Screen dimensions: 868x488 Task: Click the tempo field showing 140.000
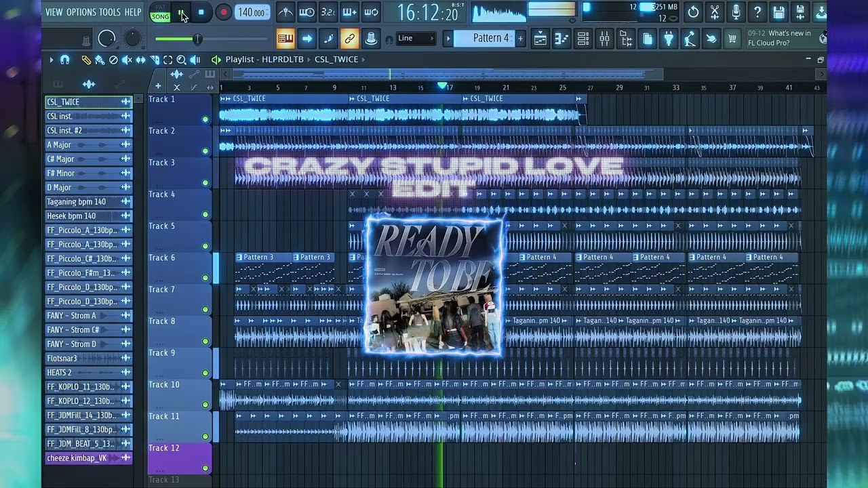click(252, 12)
